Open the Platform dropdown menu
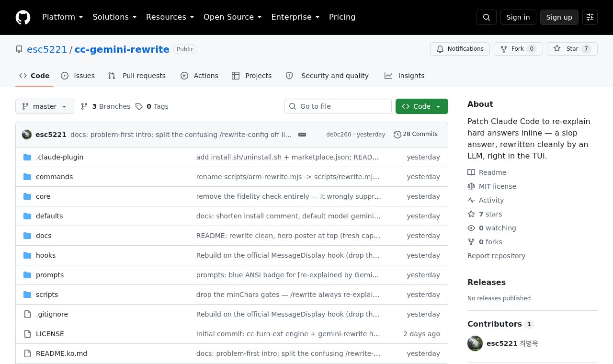Viewport: 613px width, 364px height. coord(63,17)
